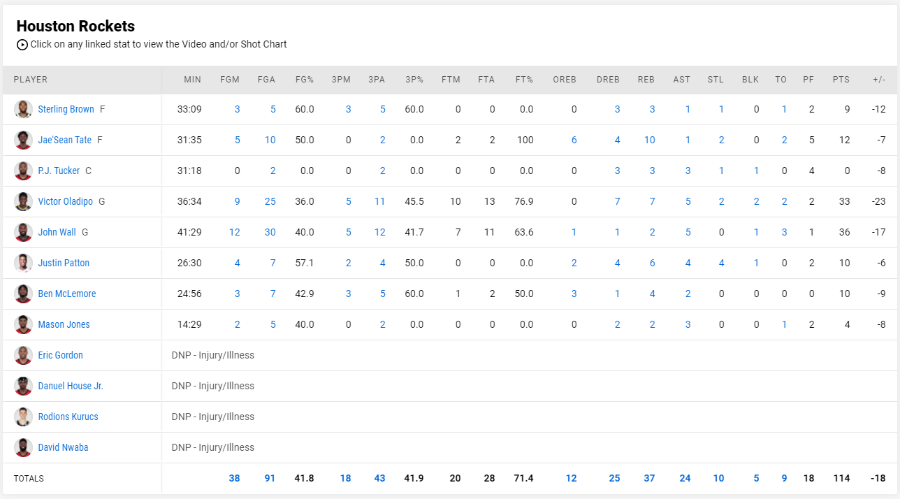900x499 pixels.
Task: Open Sterling Brown's player page link
Action: coord(66,109)
